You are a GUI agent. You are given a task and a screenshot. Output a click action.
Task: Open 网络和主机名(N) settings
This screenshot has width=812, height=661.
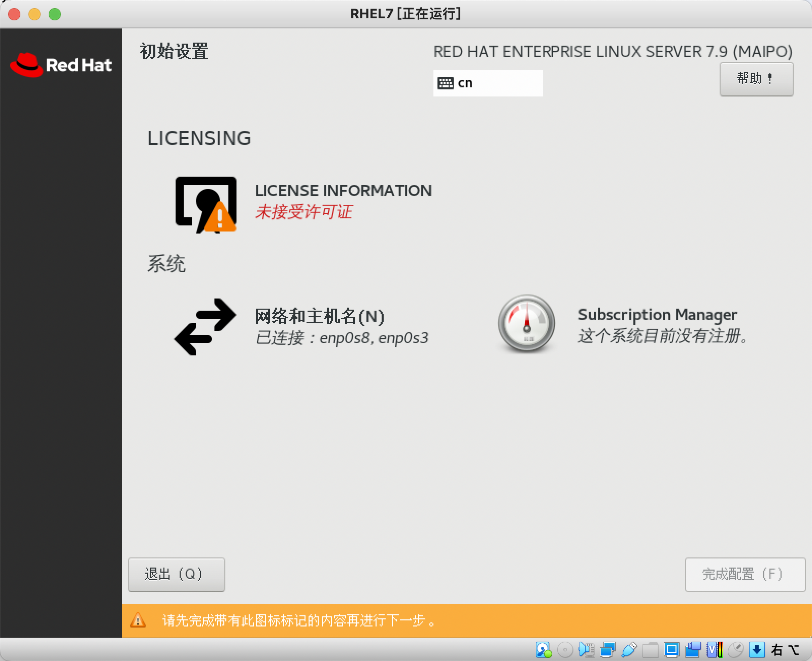click(320, 316)
